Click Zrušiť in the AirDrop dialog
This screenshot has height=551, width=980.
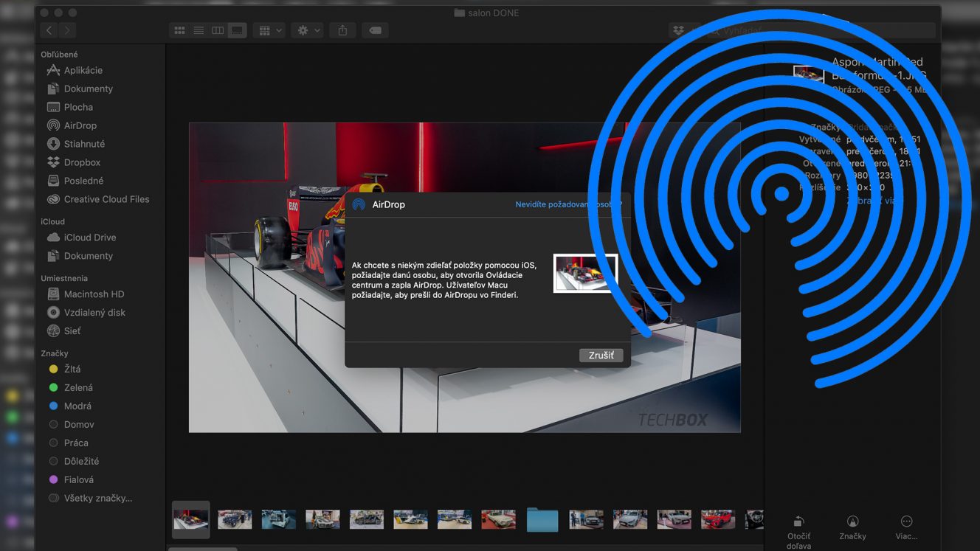(x=601, y=356)
